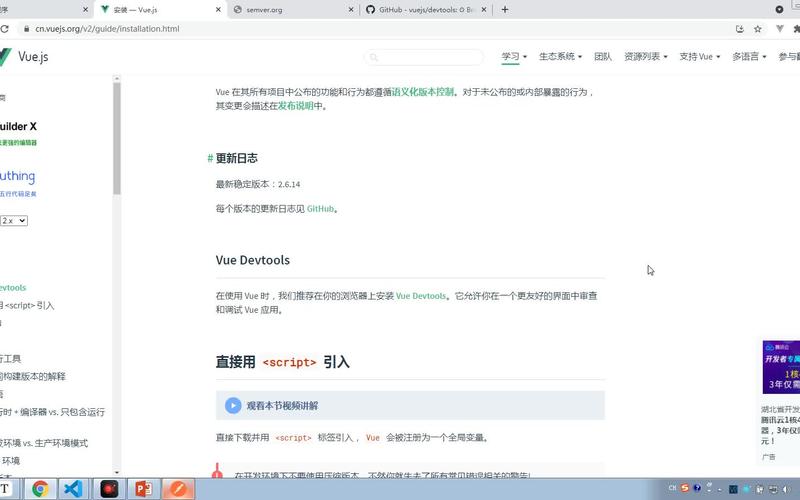Open the T text editor taskbar icon

tap(5, 489)
